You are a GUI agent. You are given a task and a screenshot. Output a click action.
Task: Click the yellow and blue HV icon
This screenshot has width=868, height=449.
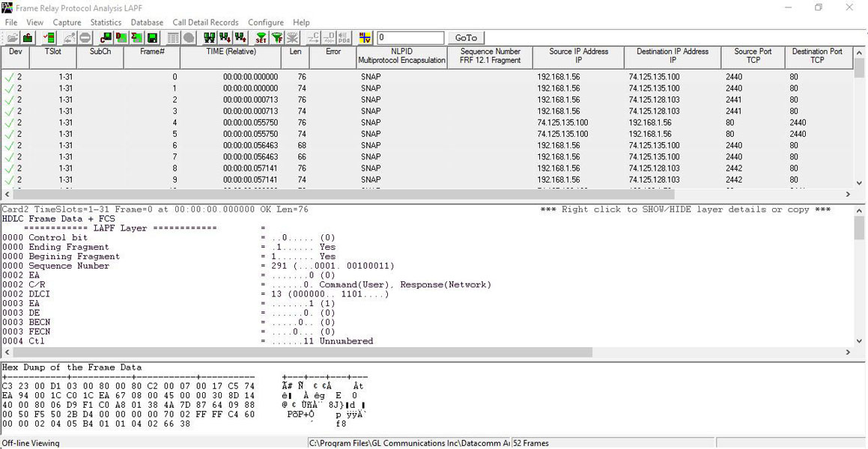tap(365, 37)
